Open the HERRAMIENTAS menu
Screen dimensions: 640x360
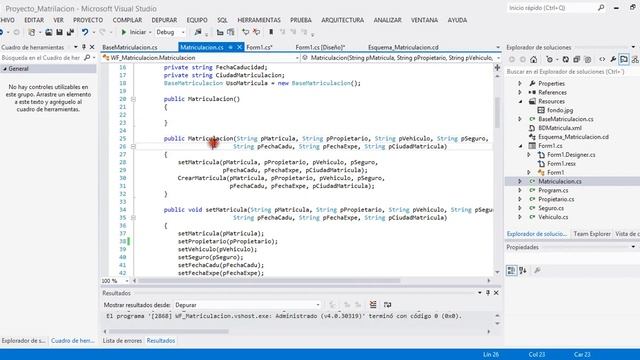pos(259,20)
